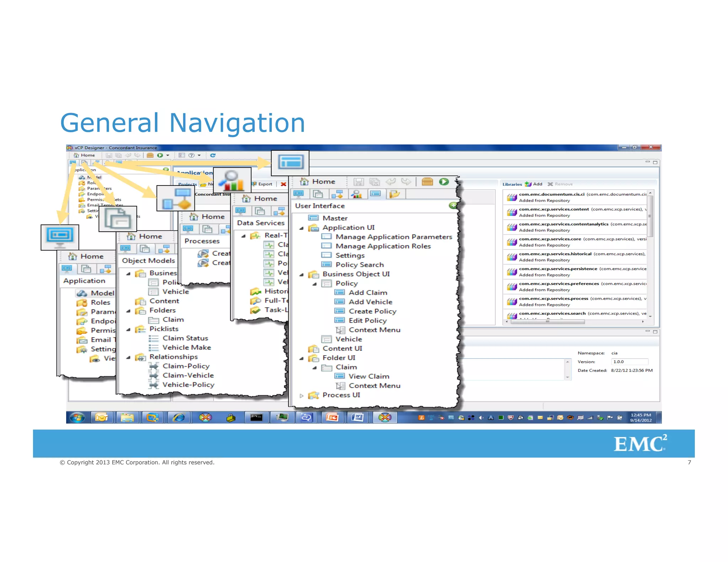Image resolution: width=728 pixels, height=562 pixels.
Task: Collapse the Picklists folder in Object Models
Action: 128,329
